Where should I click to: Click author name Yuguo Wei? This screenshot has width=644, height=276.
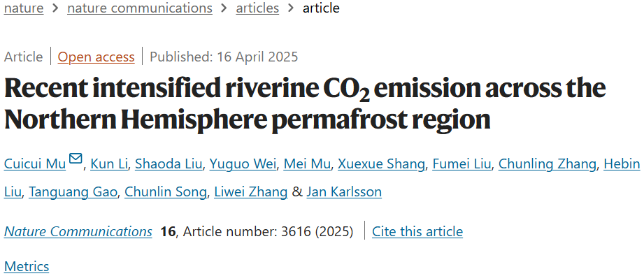click(x=243, y=164)
